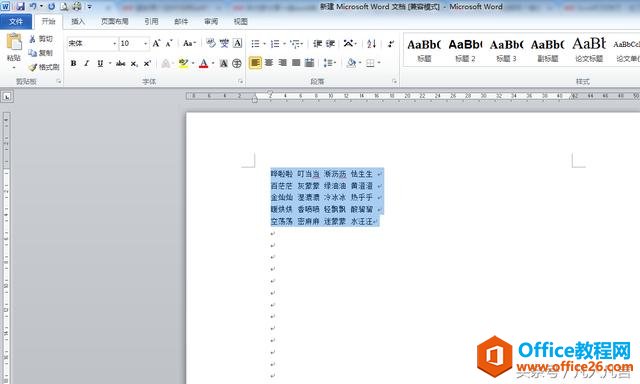Expand font color arrow

213,63
